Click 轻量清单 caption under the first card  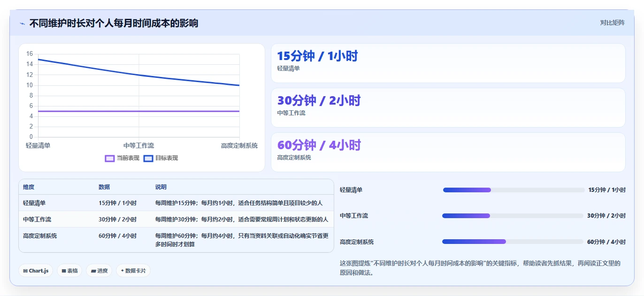[x=288, y=68]
